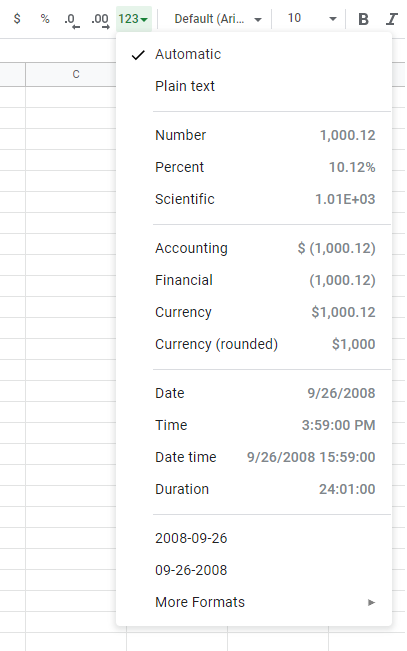Toggle italic formatting
This screenshot has width=407, height=651.
coord(391,19)
